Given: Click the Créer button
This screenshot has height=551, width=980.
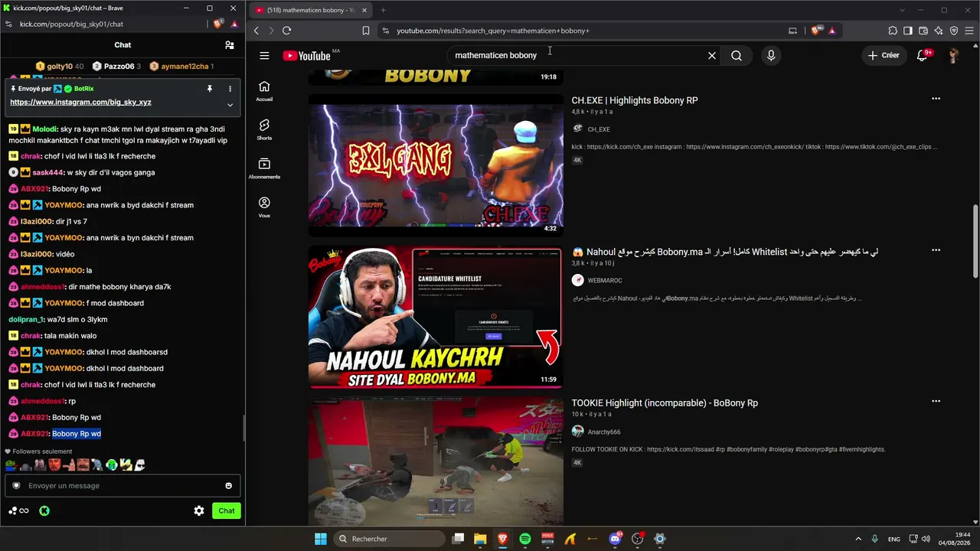Looking at the screenshot, I should click(x=884, y=55).
